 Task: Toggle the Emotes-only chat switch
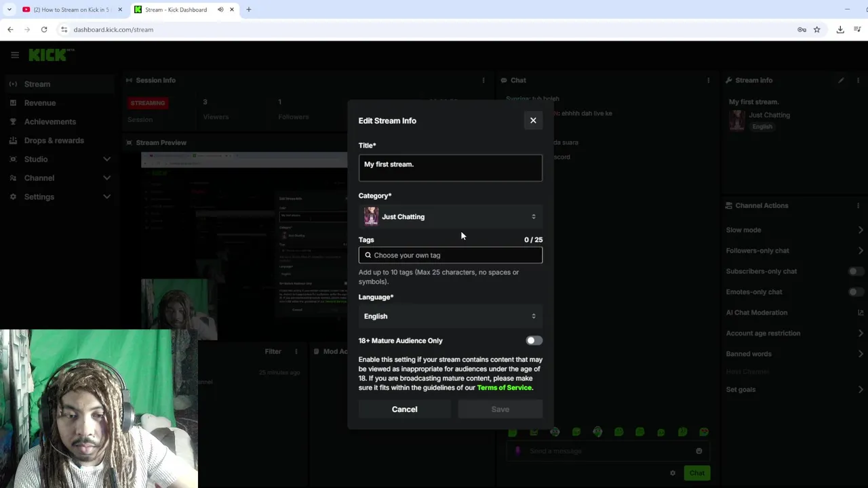pos(856,291)
